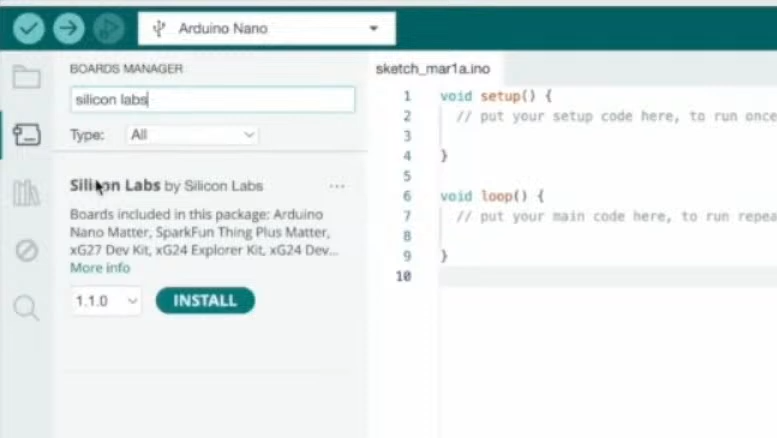Open the More info link
This screenshot has width=777, height=438.
click(x=100, y=268)
